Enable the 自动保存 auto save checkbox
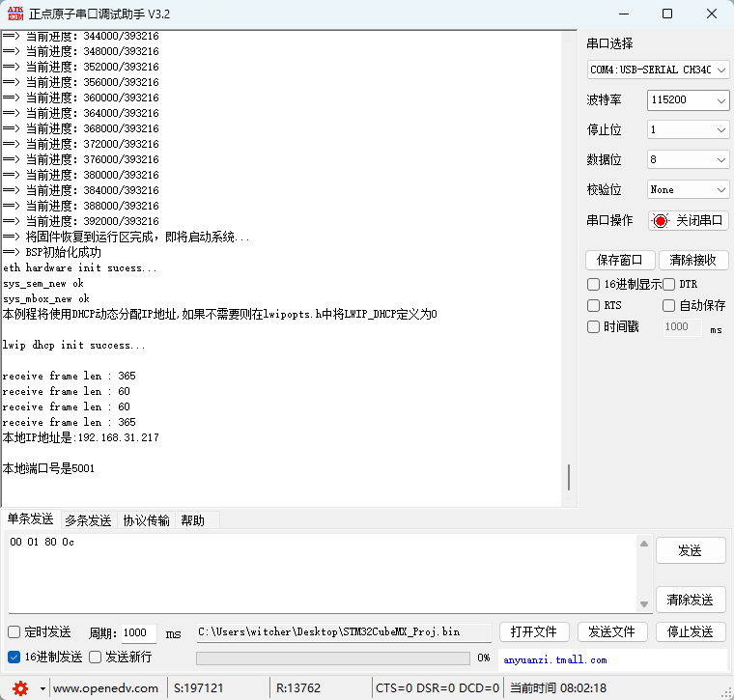This screenshot has height=700, width=734. (668, 305)
